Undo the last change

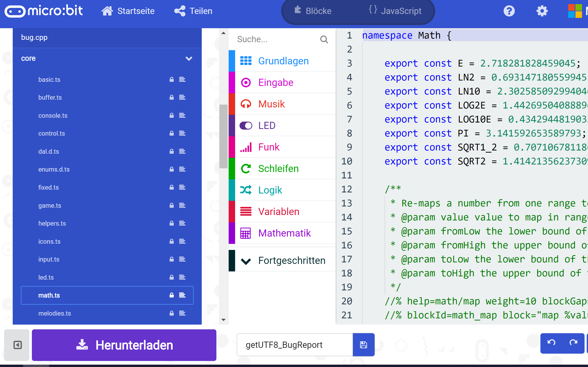pos(552,343)
